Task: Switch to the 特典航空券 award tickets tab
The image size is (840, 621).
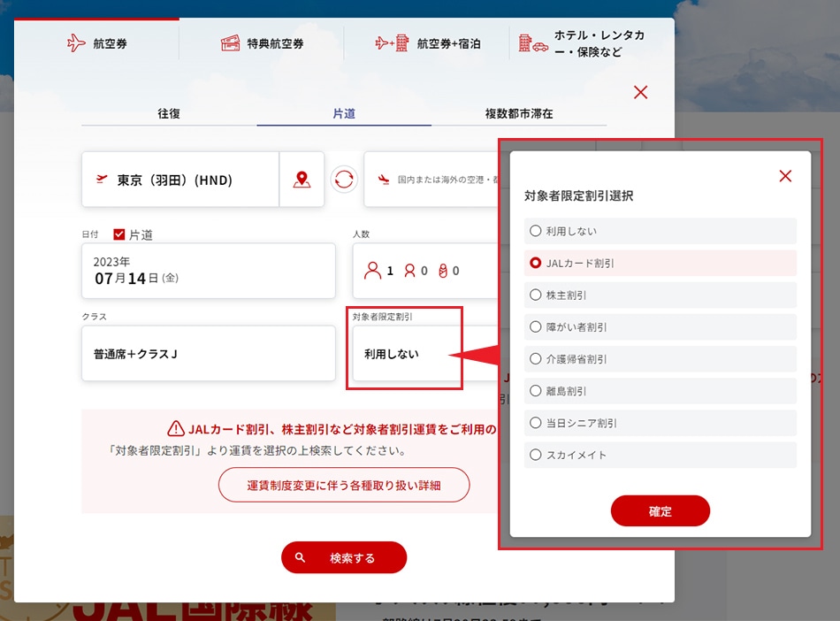Action: 262,42
